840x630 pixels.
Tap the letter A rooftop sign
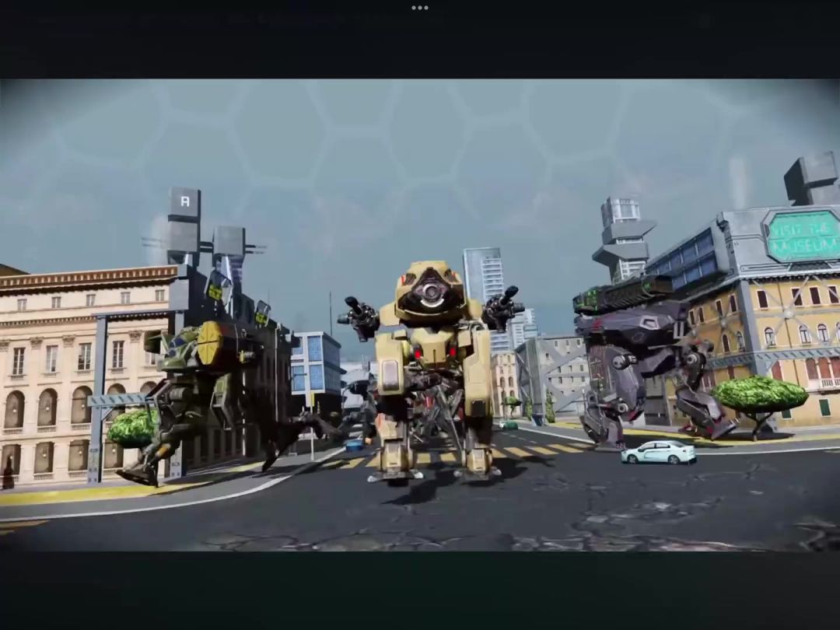coord(185,202)
